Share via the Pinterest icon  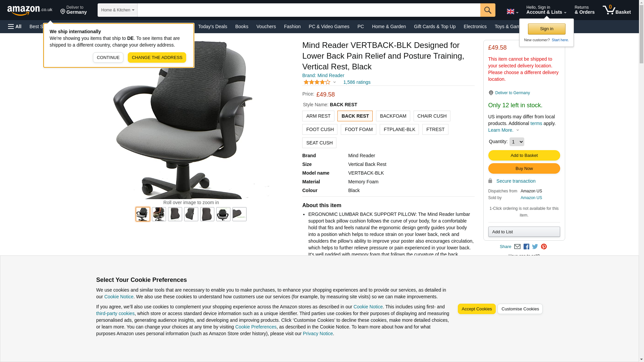click(x=543, y=247)
